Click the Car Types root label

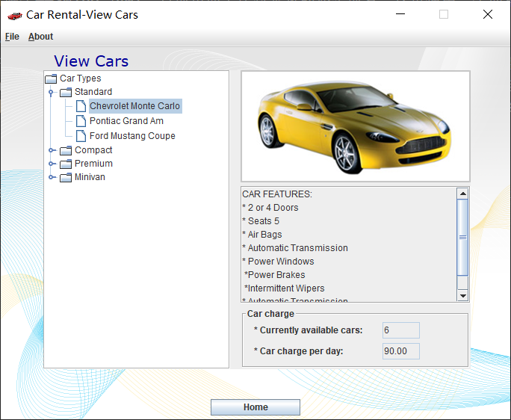click(x=81, y=78)
